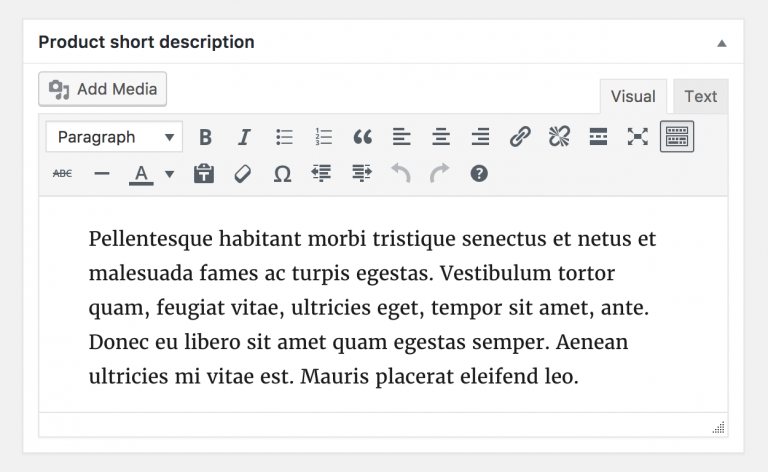Decrease paragraph indent

(321, 173)
